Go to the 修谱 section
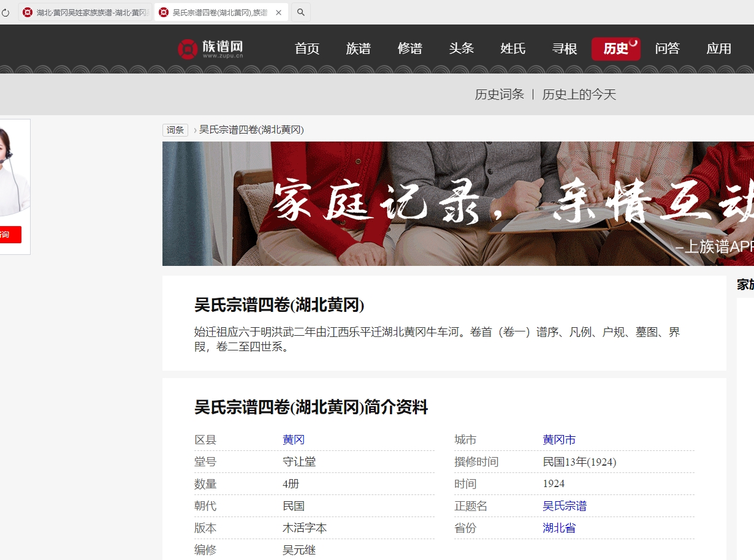Viewport: 754px width, 560px height. point(410,49)
